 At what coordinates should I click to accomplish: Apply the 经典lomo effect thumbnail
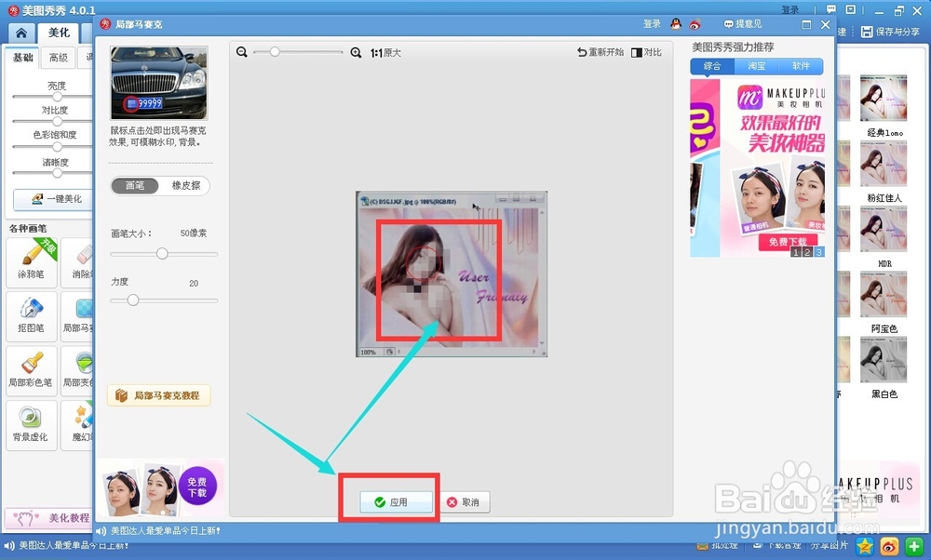[884, 99]
